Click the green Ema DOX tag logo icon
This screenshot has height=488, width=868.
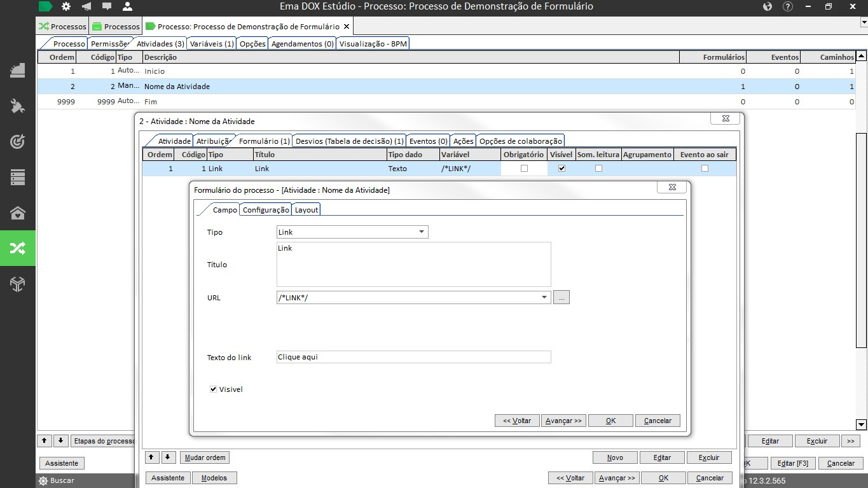pos(45,6)
